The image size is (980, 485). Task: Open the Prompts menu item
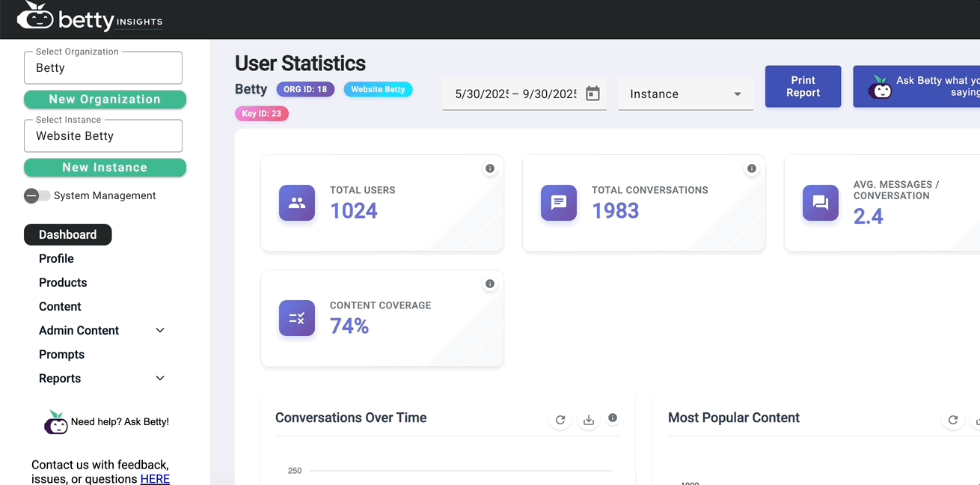pos(61,354)
